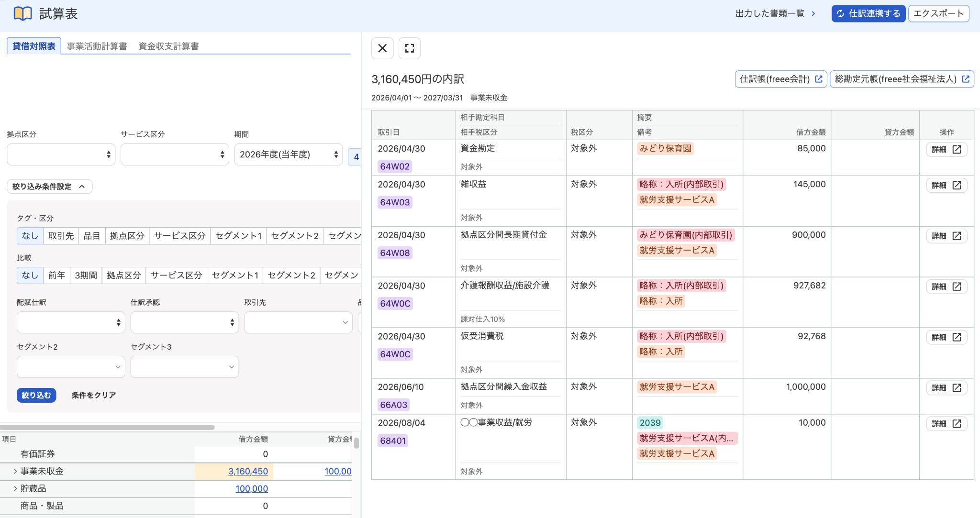Open 仕訳帳(freee会計) external link
The image size is (980, 518).
tap(780, 79)
